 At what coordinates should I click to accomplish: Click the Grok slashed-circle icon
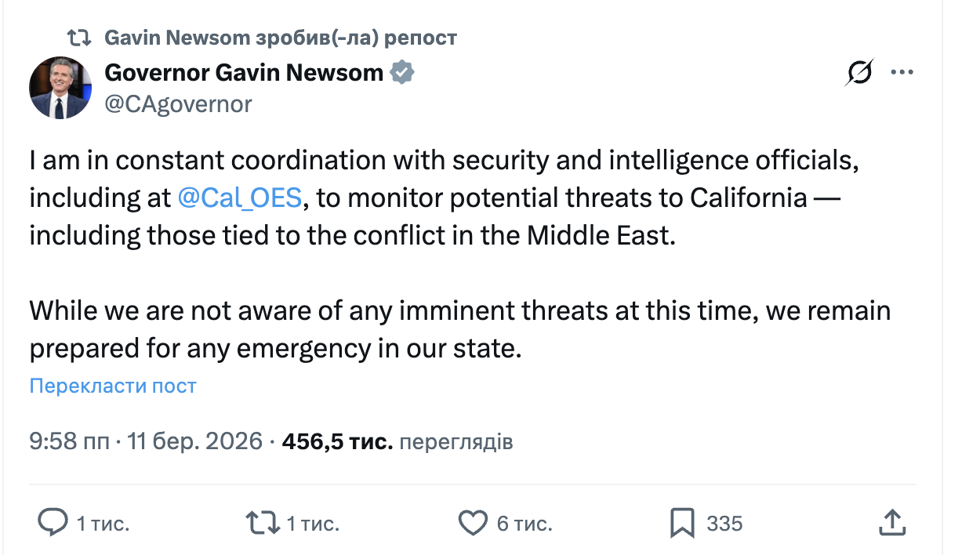[859, 73]
